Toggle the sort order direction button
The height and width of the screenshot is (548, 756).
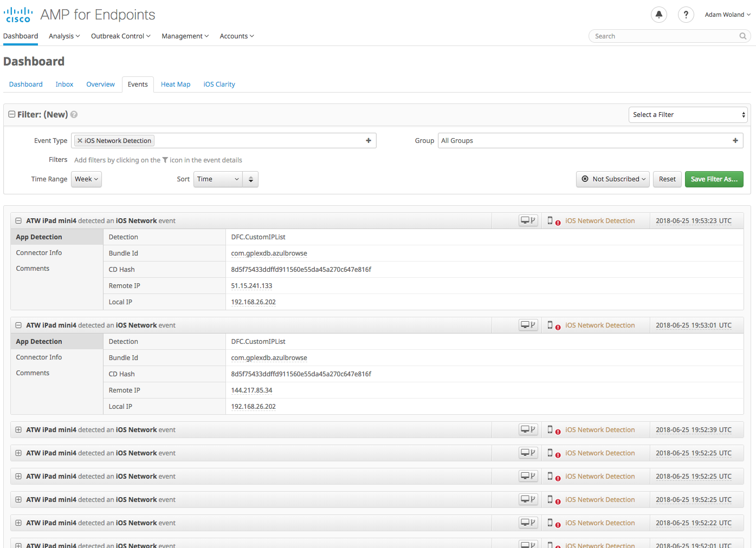click(x=250, y=179)
